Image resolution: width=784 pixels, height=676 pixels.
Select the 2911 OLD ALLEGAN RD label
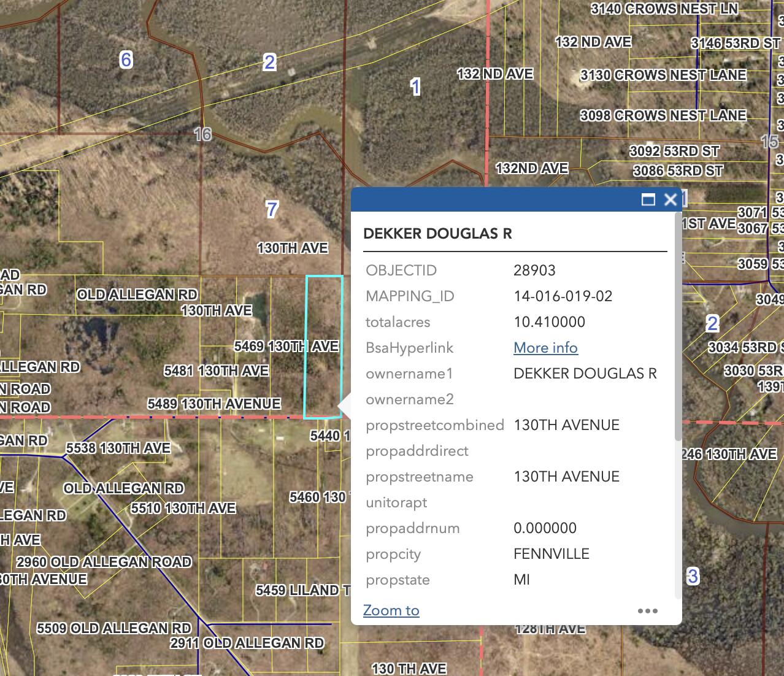tap(247, 643)
